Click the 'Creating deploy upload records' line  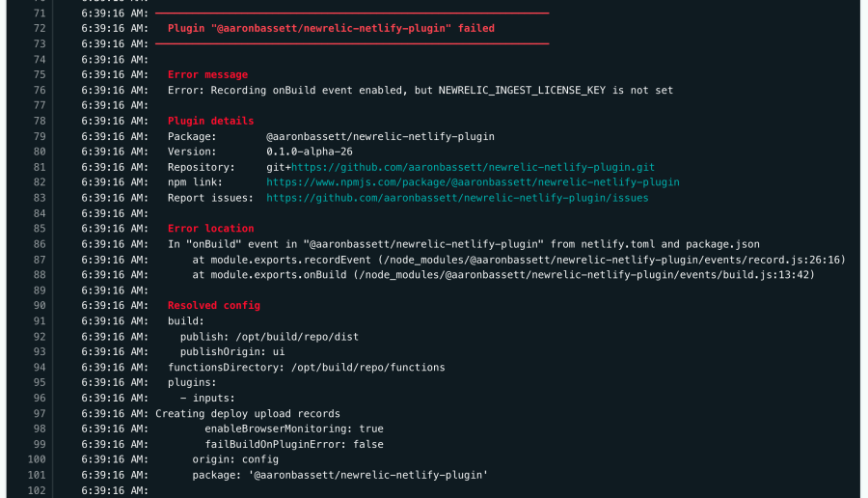(x=248, y=414)
